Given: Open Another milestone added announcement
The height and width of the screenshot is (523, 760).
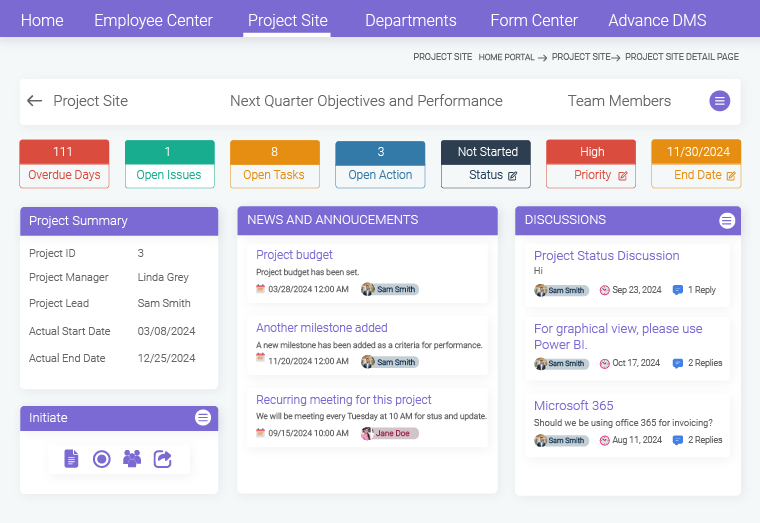Looking at the screenshot, I should pos(321,328).
